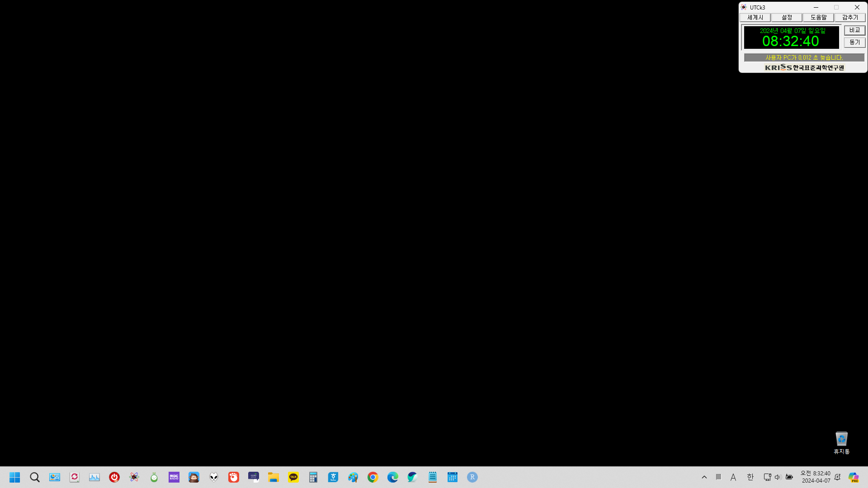Screen dimensions: 868x488
Task: Click the 세계시 world time button
Action: coord(755,18)
